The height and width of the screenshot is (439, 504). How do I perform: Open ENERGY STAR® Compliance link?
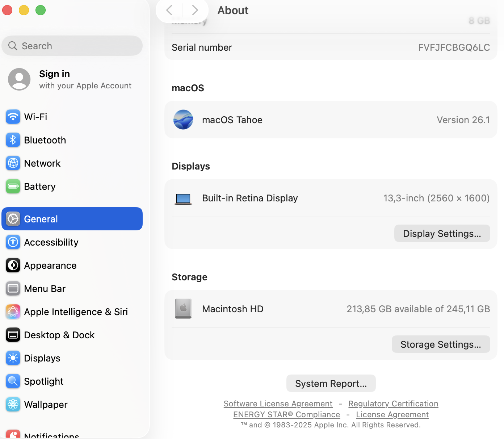[x=287, y=414]
